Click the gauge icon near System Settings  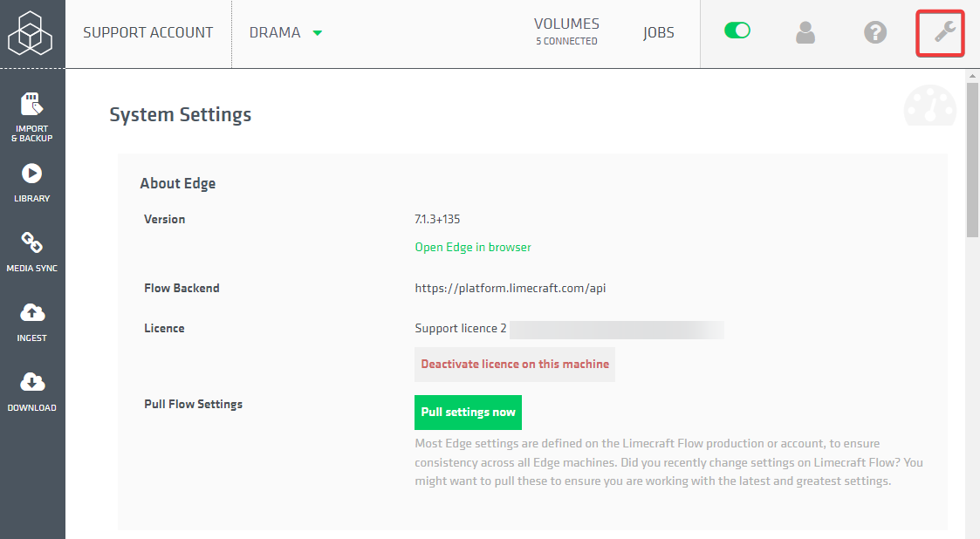click(x=929, y=106)
